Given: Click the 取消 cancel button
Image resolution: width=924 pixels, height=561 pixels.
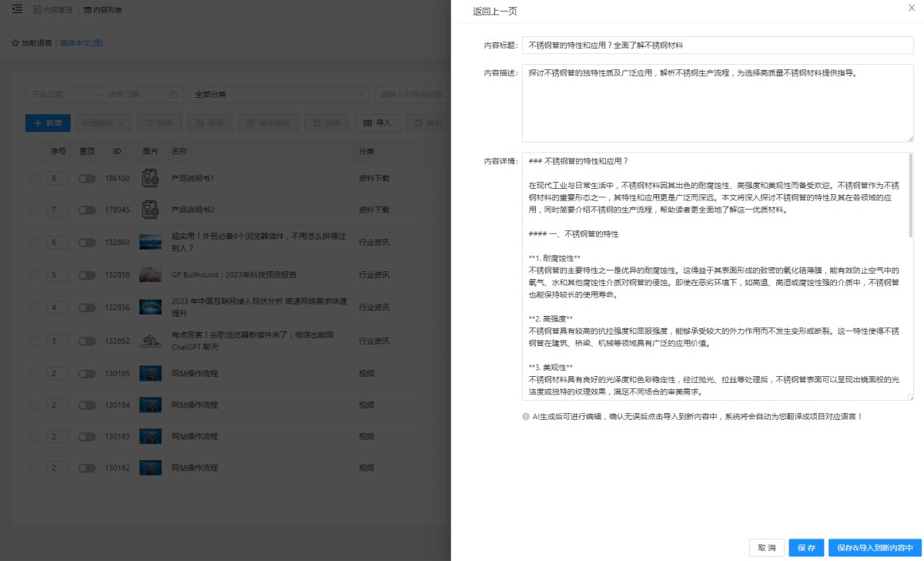Looking at the screenshot, I should [766, 547].
